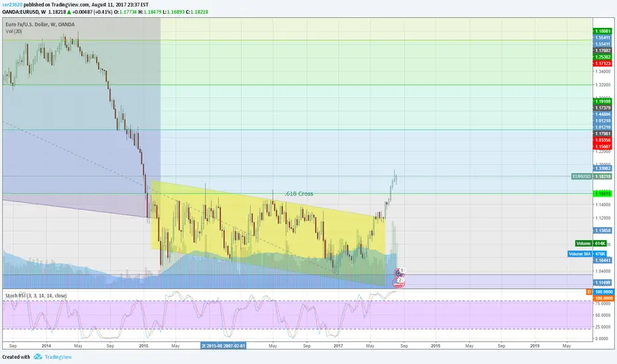
Task: Click the 1.16441 blue price label
Action: click(x=602, y=261)
